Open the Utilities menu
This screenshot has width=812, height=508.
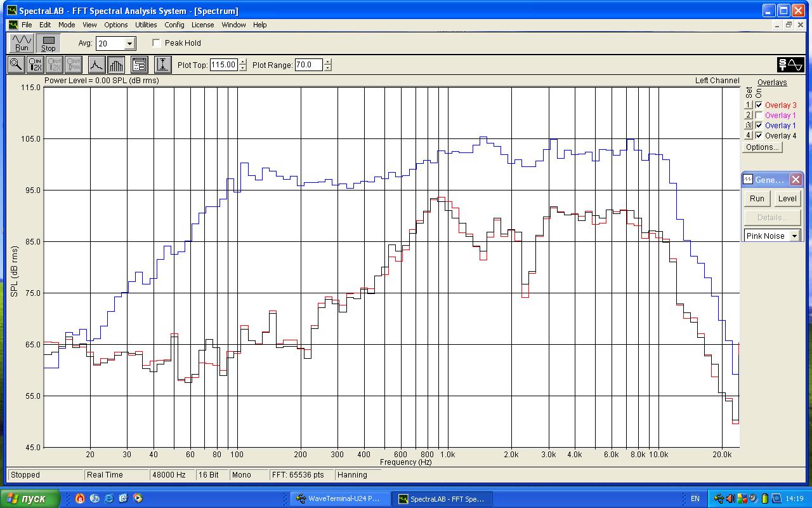pos(146,25)
